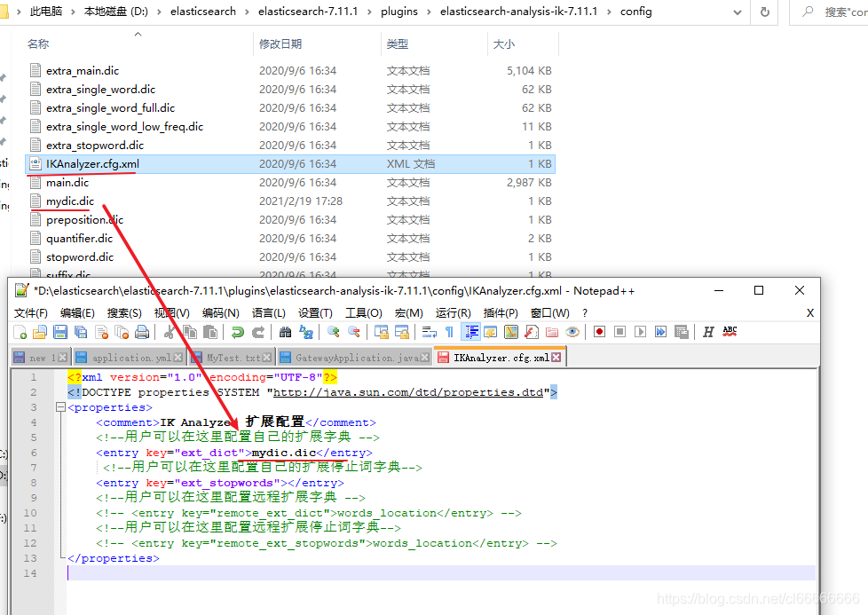Save the current file via toolbar
Viewport: 868px width, 615px height.
tap(60, 332)
